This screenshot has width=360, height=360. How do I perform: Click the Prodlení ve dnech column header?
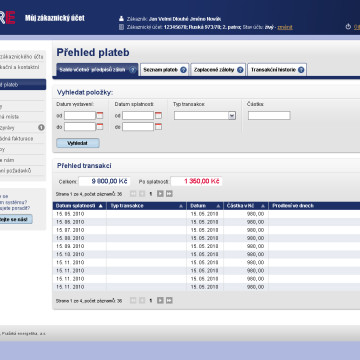pos(293,206)
